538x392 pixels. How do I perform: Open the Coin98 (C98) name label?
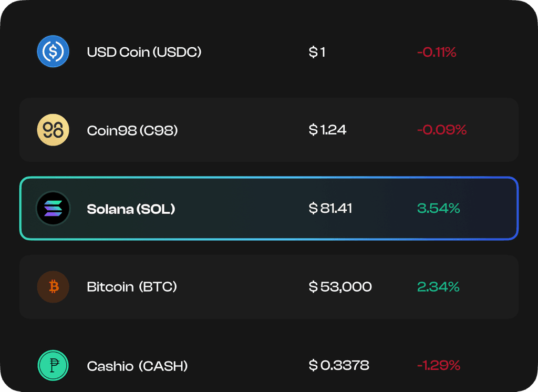132,130
